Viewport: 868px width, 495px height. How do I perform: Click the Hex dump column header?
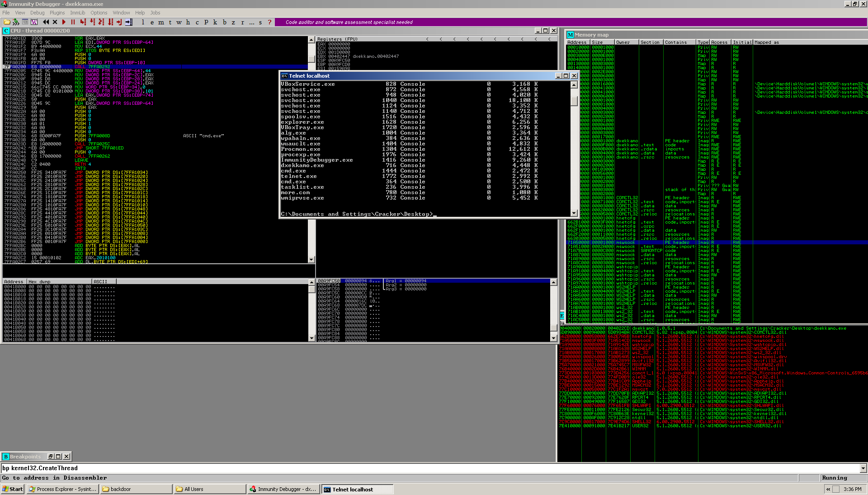pyautogui.click(x=59, y=281)
